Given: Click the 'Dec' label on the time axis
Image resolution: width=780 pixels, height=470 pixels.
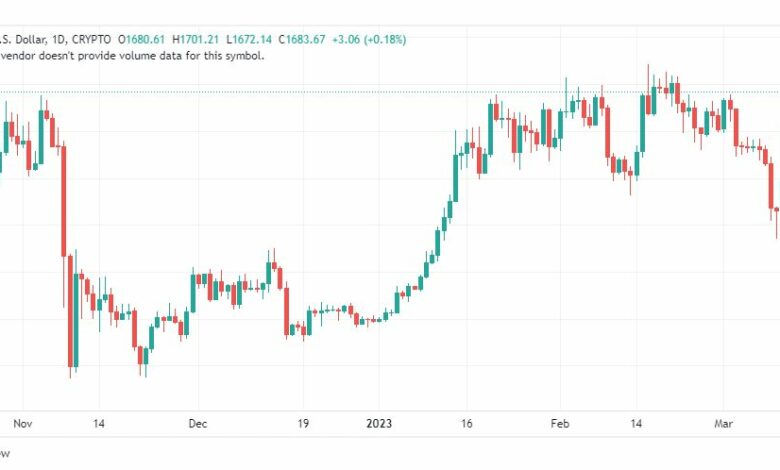Looking at the screenshot, I should click(x=197, y=424).
